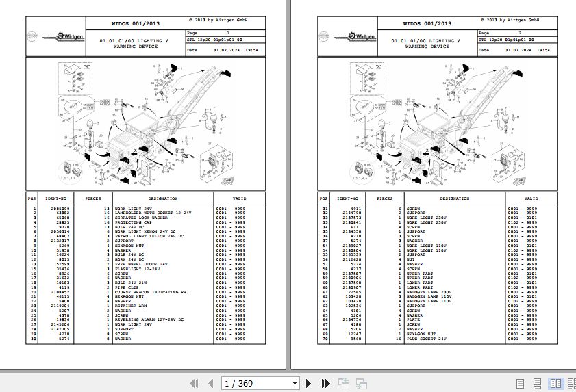Select two-page continuous scrolling layout
The height and width of the screenshot is (392, 576).
point(571,384)
